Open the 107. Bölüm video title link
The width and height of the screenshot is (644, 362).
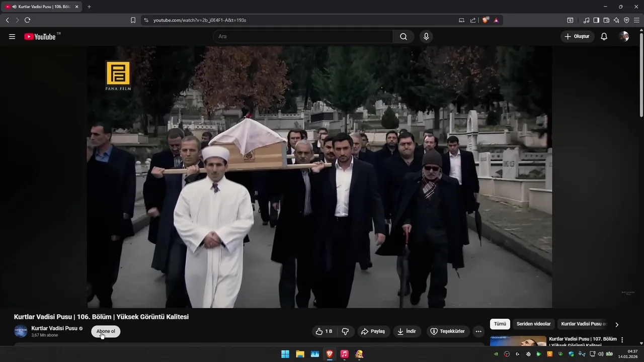(583, 342)
